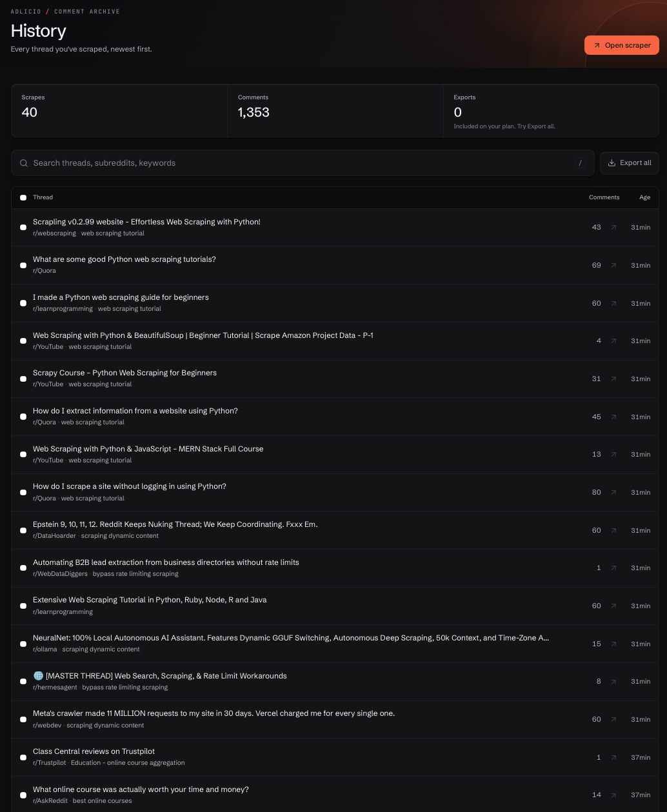
Task: Open external link for Scrapling v0.2.99 thread
Action: tap(613, 227)
